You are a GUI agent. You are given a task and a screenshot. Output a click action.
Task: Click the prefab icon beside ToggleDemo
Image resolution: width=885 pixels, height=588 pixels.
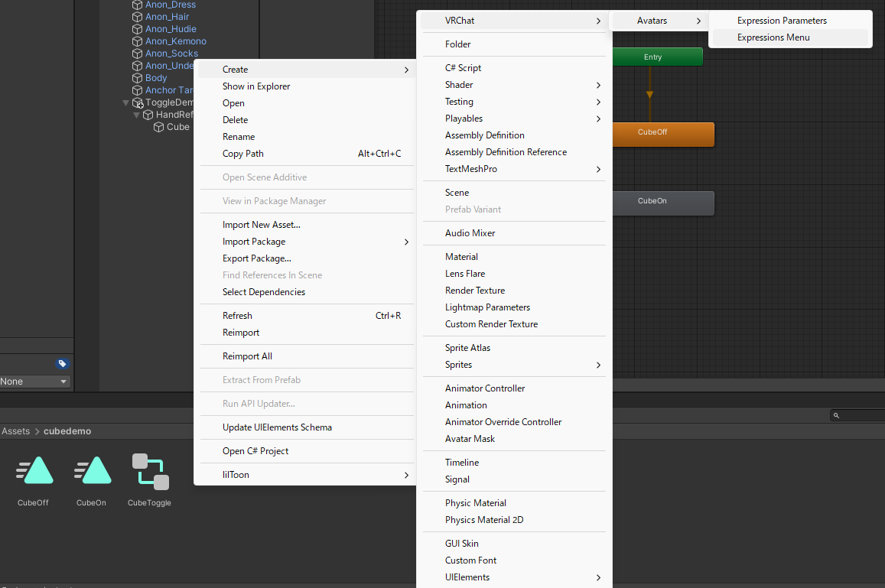138,102
